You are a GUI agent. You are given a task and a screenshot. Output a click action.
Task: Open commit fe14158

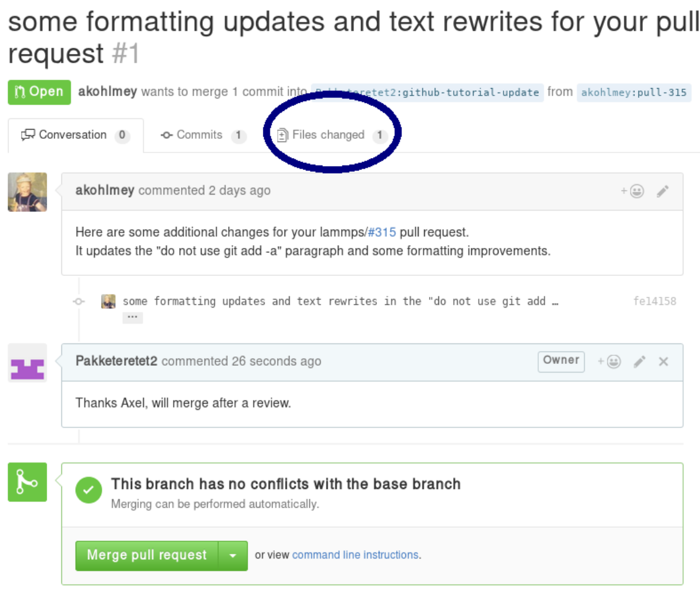click(655, 301)
